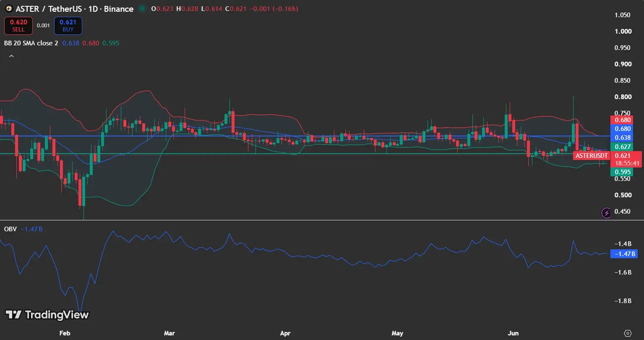
Task: Click the red 0.620 SELL button
Action: click(18, 26)
